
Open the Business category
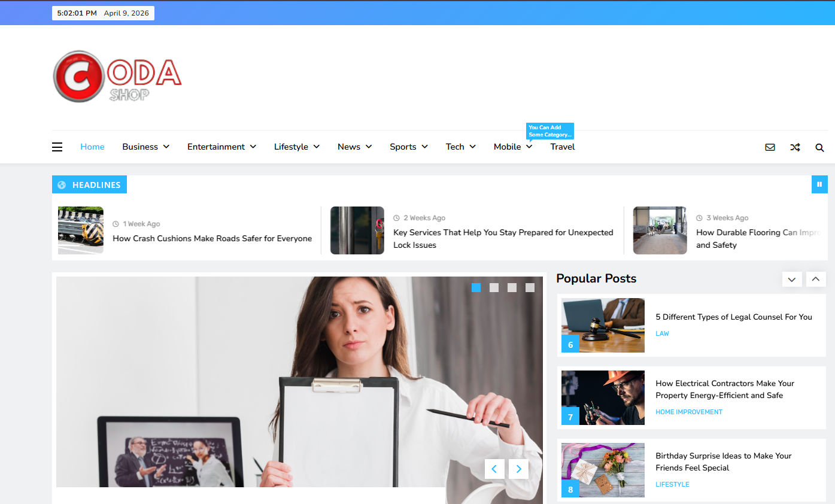pos(140,147)
